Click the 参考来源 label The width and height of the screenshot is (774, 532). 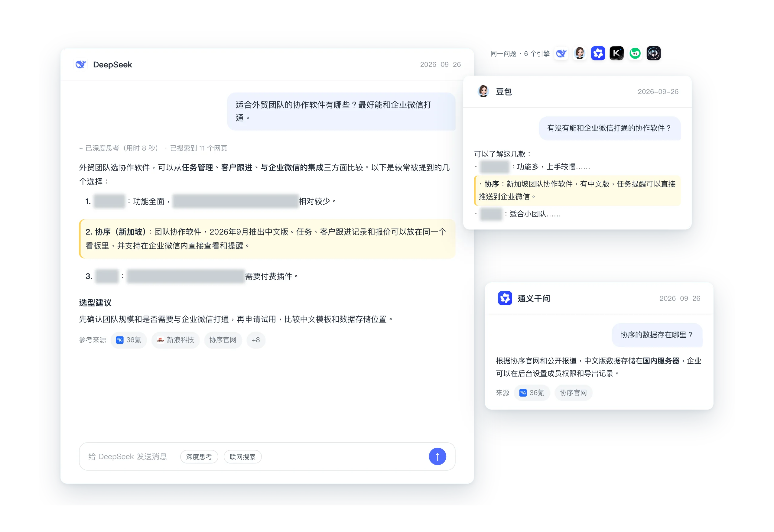[92, 340]
